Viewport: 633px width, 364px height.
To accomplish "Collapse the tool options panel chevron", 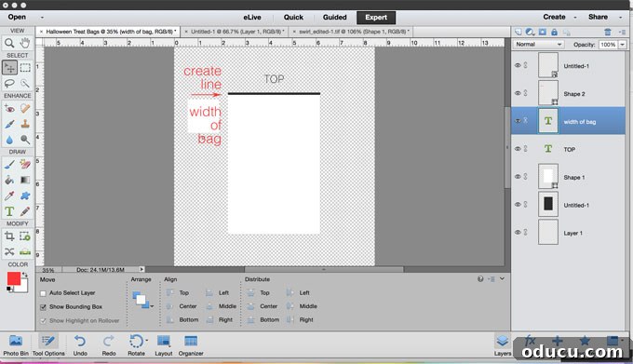I will click(502, 278).
